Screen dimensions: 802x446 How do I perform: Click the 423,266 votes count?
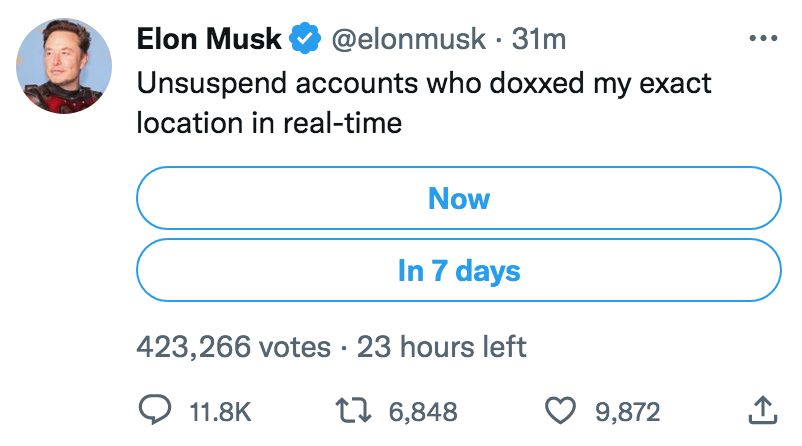pos(232,347)
